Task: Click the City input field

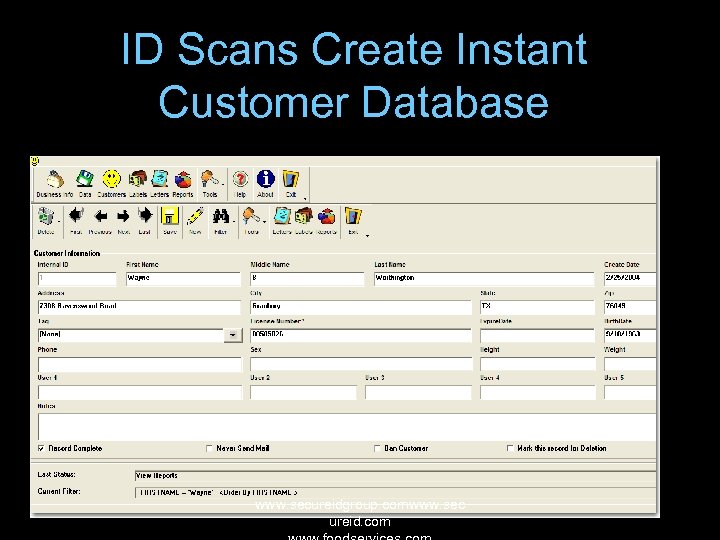Action: pos(361,307)
